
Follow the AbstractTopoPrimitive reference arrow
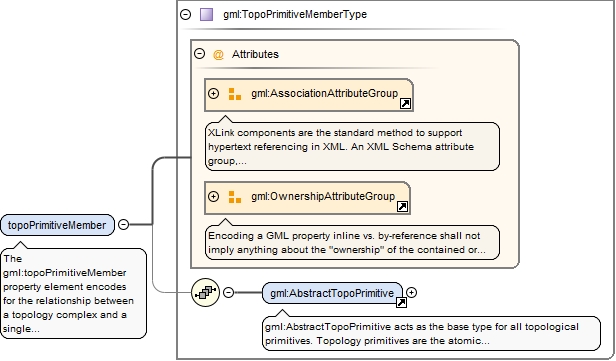[401, 302]
